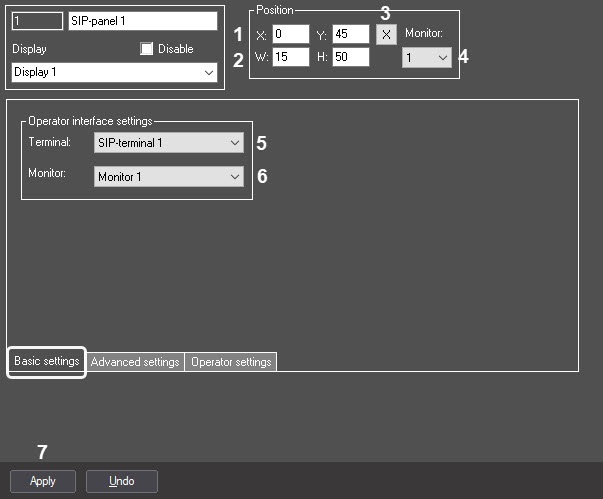
Task: Click the Monitor 1 text in operator settings
Action: (121, 177)
